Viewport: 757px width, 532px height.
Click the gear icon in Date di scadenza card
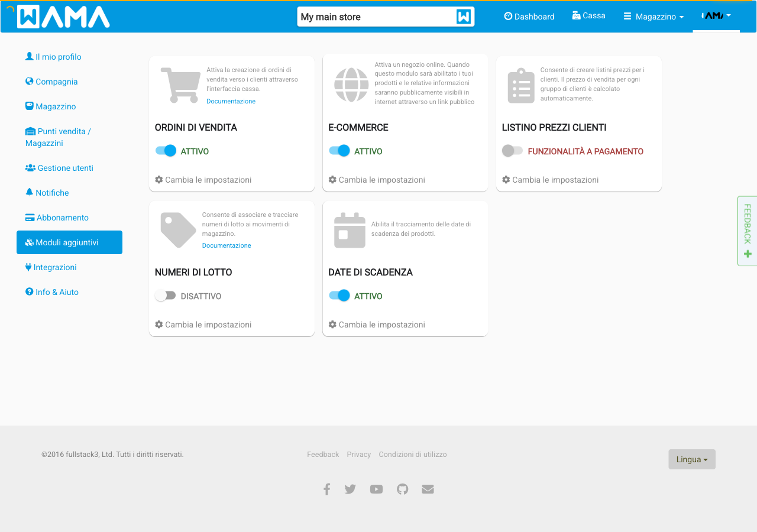332,324
